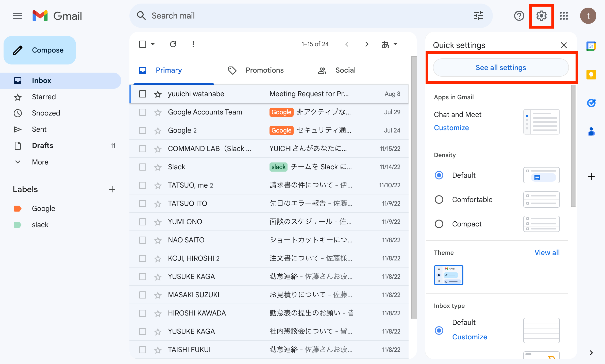Viewport: 605px width, 364px height.
Task: Switch to the Primary tab
Action: [174, 70]
